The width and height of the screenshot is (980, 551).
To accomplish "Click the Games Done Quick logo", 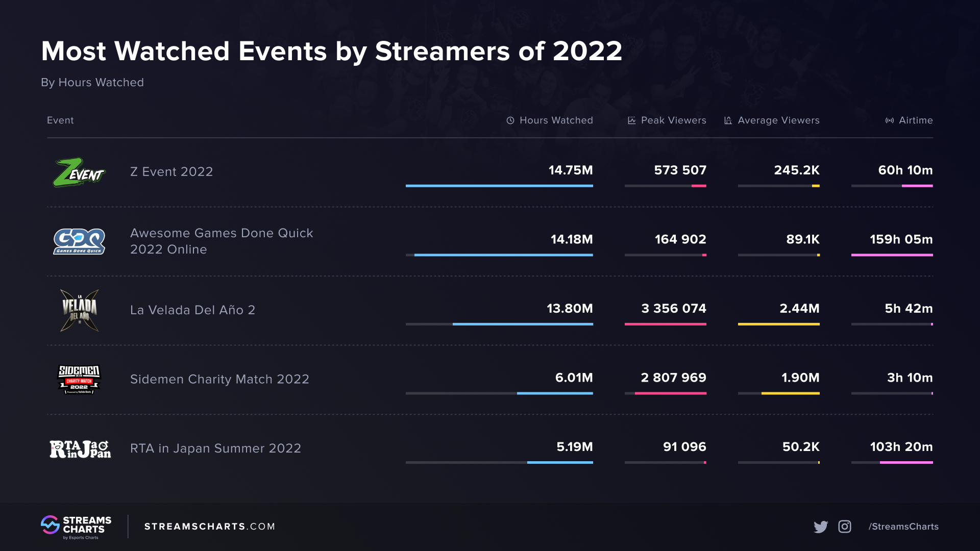I will click(79, 241).
